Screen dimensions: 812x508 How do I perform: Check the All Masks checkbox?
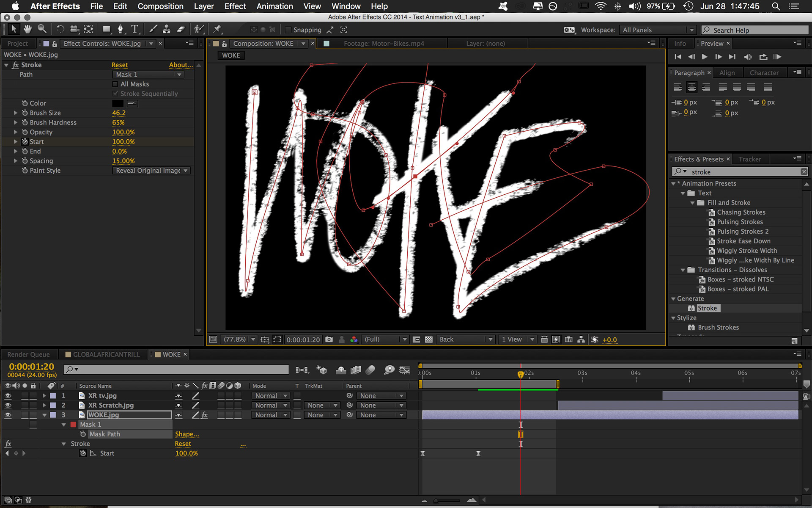click(115, 84)
